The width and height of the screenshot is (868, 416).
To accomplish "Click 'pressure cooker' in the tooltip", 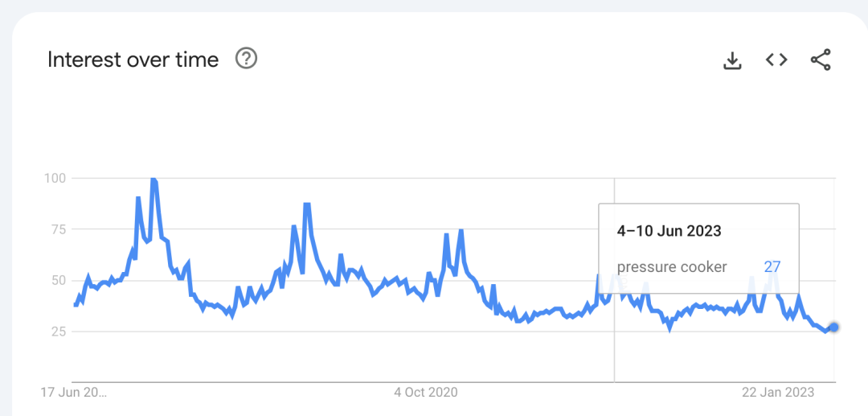I will (x=671, y=267).
